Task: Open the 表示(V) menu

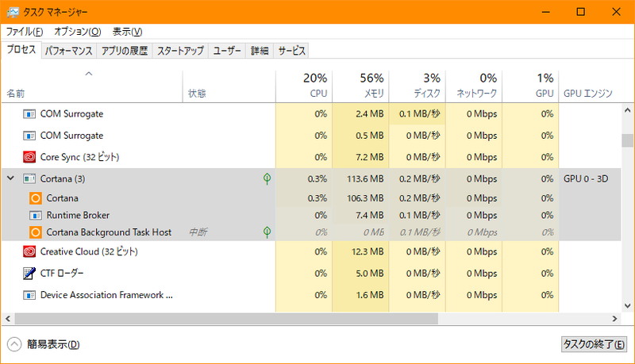Action: 127,32
